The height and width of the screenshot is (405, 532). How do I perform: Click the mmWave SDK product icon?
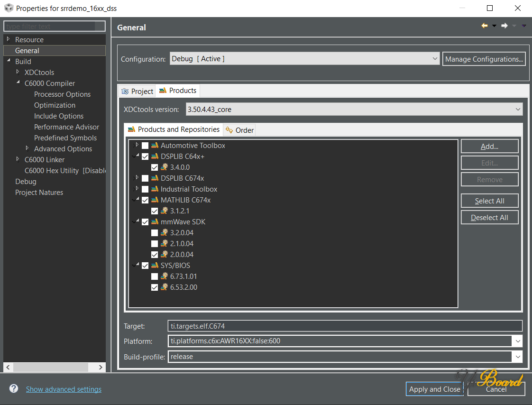pyautogui.click(x=155, y=222)
